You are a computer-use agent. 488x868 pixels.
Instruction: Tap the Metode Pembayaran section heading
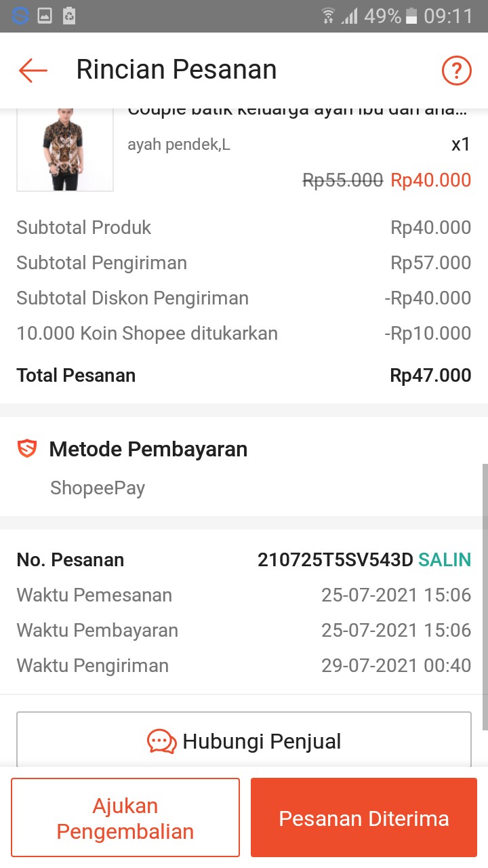pos(148,449)
